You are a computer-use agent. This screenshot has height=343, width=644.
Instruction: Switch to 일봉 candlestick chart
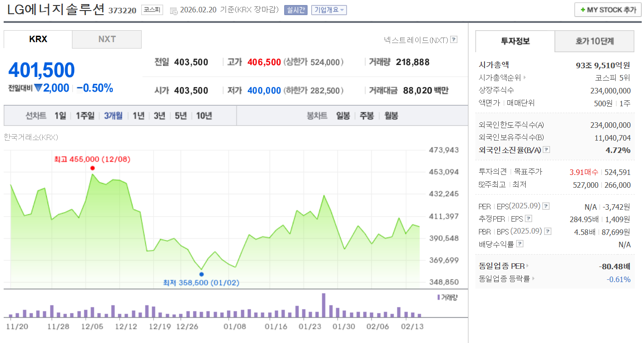[343, 116]
